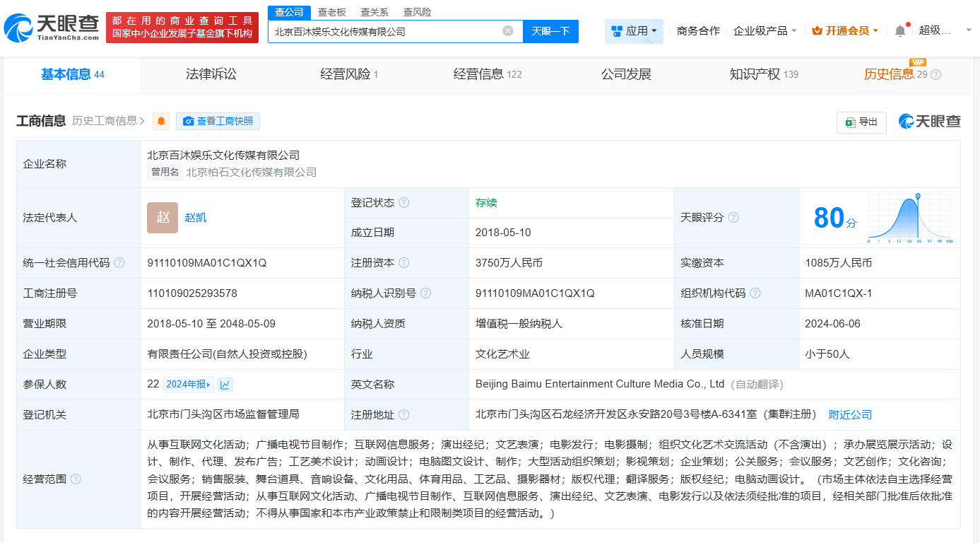Click the camera icon on 查看工商快照 button
This screenshot has height=543, width=980.
(189, 121)
